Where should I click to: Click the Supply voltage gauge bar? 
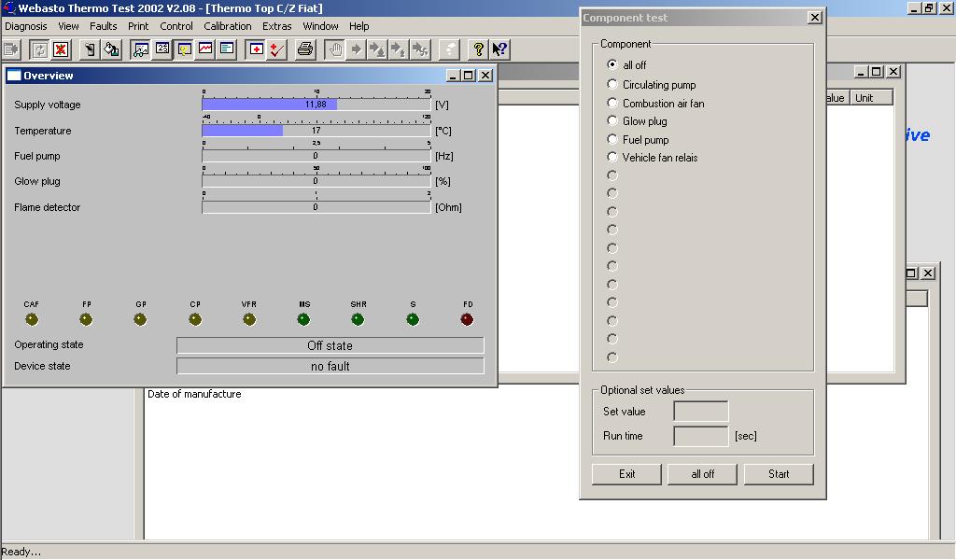point(316,105)
